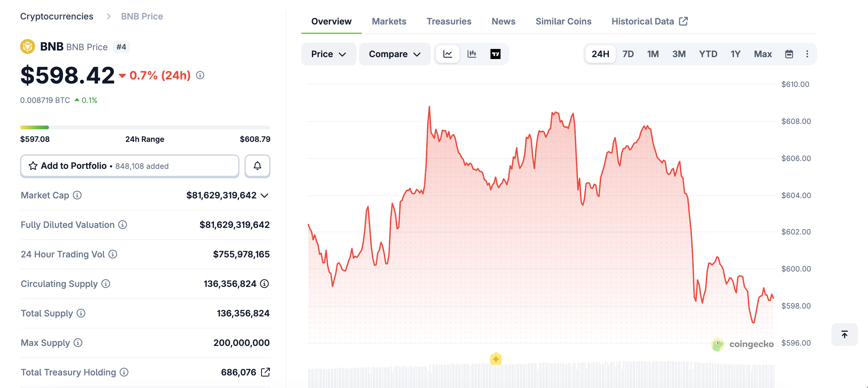Switch chart to 1Y range

(736, 54)
